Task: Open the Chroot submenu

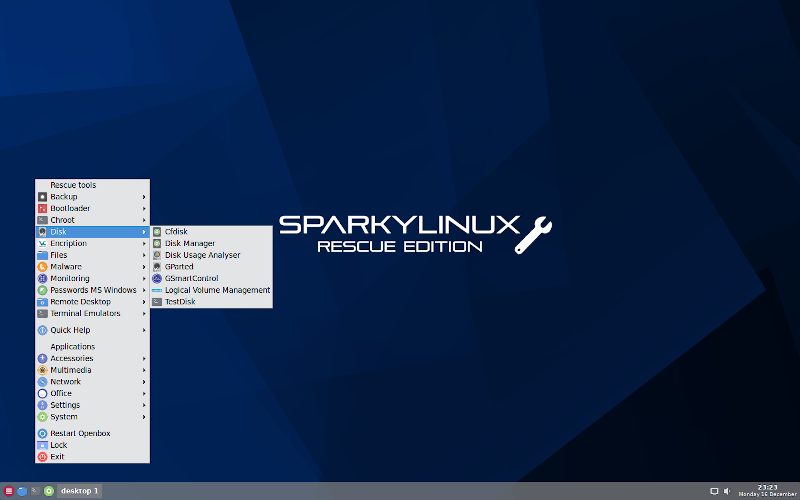Action: pos(92,220)
